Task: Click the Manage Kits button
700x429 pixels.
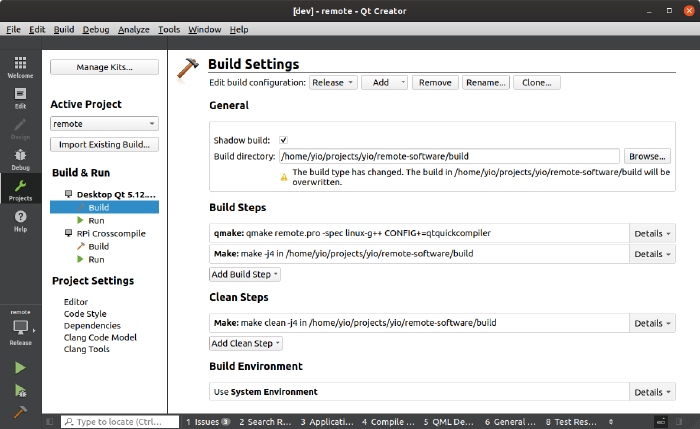Action: coord(104,68)
